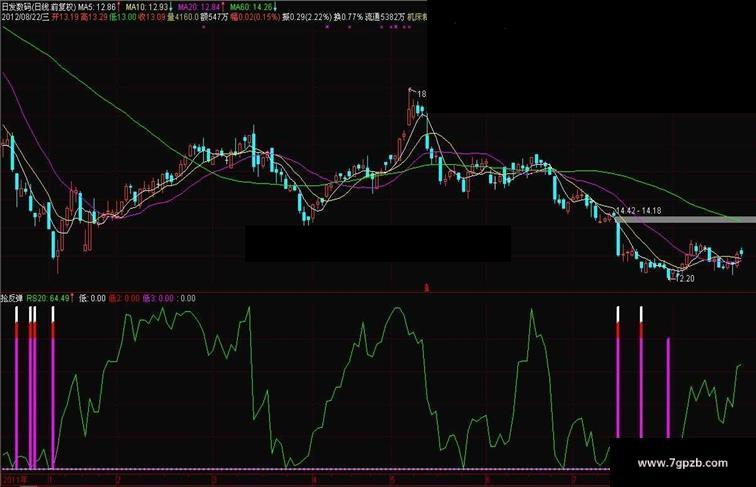Click the small red marker below candlesticks
This screenshot has width=756, height=487.
point(426,288)
